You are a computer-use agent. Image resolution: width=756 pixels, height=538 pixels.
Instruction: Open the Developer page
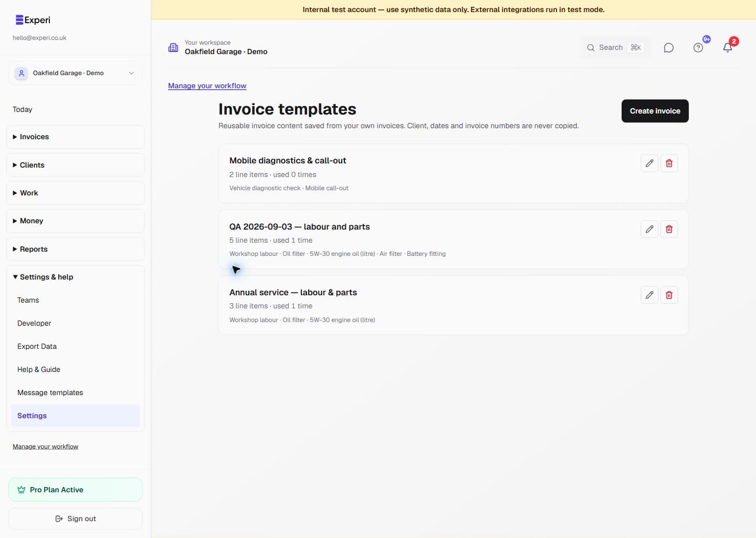(75, 323)
